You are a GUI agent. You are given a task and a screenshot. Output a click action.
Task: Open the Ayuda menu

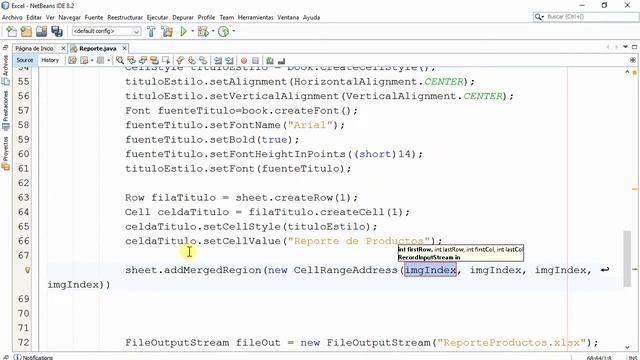click(311, 17)
